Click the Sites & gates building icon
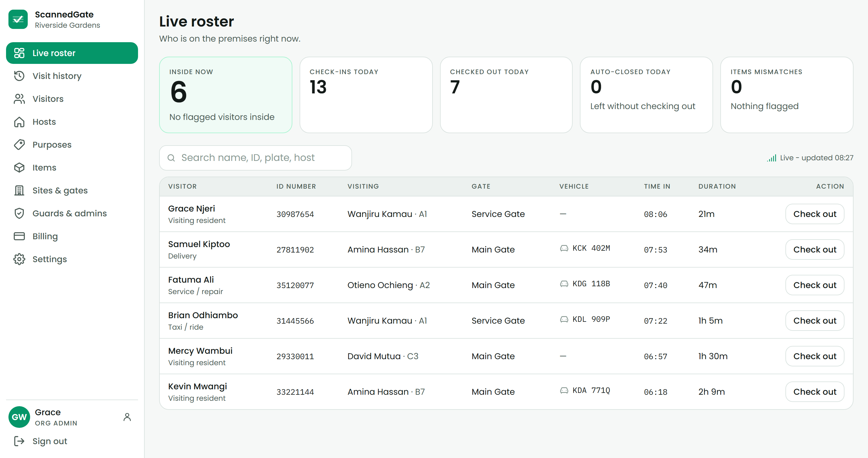 pyautogui.click(x=19, y=190)
